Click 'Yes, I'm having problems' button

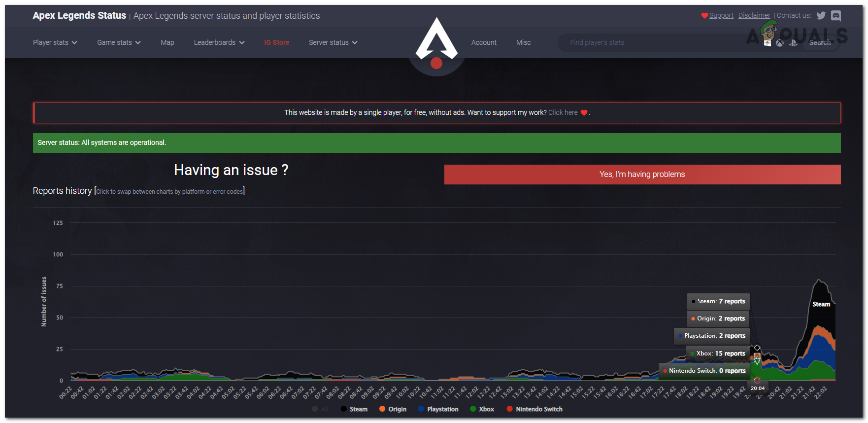pos(642,175)
